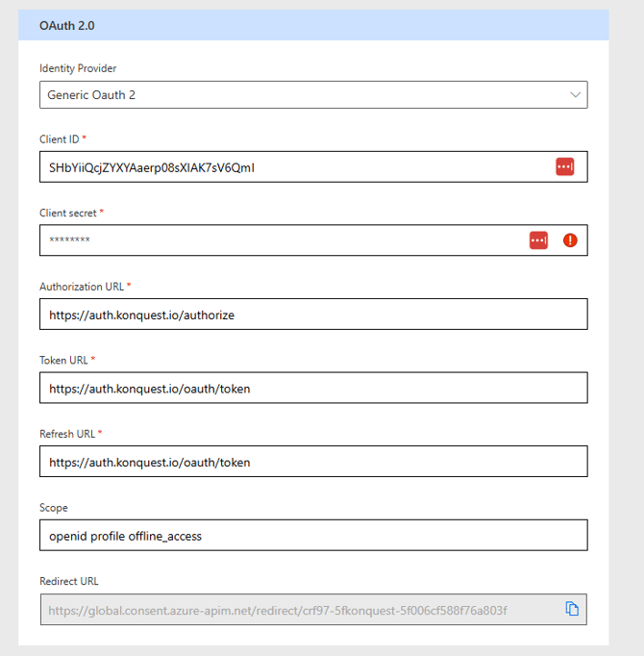Click the Token URL input field

313,388
